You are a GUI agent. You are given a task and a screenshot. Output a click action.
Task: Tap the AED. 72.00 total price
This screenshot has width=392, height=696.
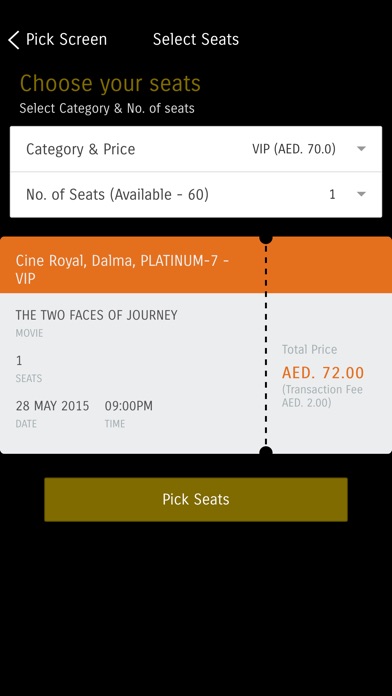(323, 373)
